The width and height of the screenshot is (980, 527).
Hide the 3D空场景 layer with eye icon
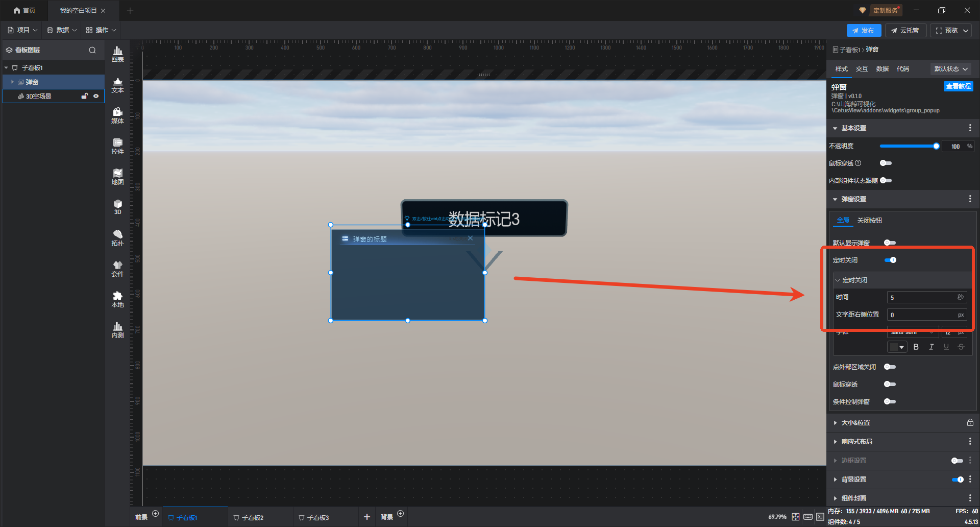click(96, 96)
